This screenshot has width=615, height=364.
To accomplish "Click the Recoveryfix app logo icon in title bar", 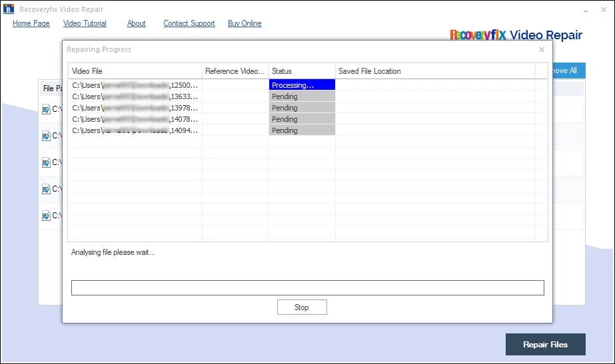I will point(8,9).
